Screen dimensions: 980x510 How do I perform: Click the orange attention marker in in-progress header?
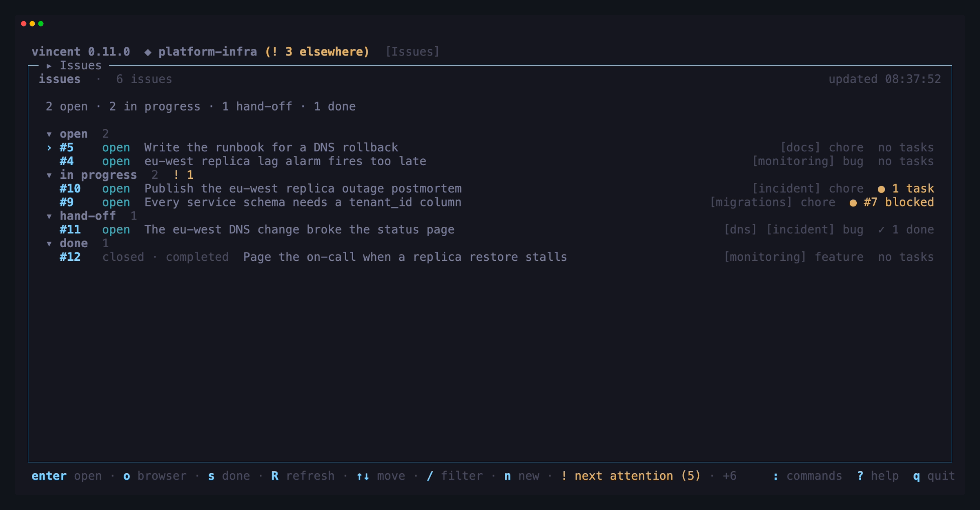(x=183, y=175)
